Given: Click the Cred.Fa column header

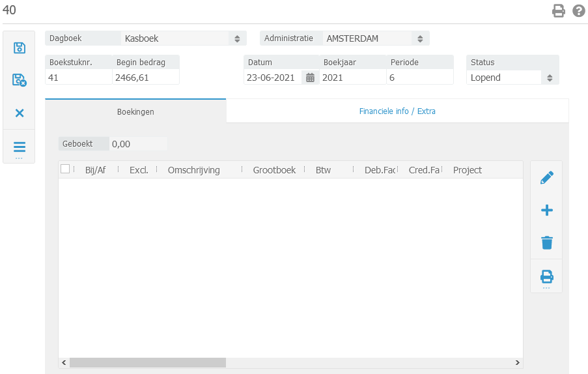Looking at the screenshot, I should pos(424,170).
